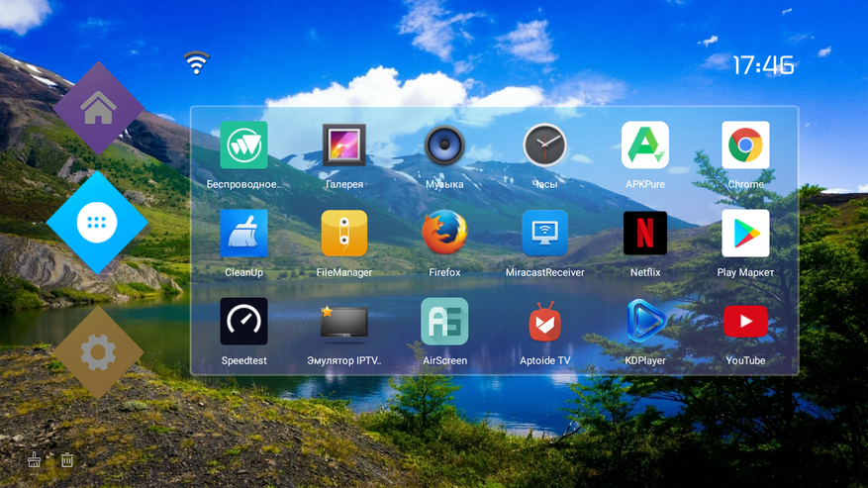Open Aptoide TV
The image size is (868, 488).
(x=544, y=322)
